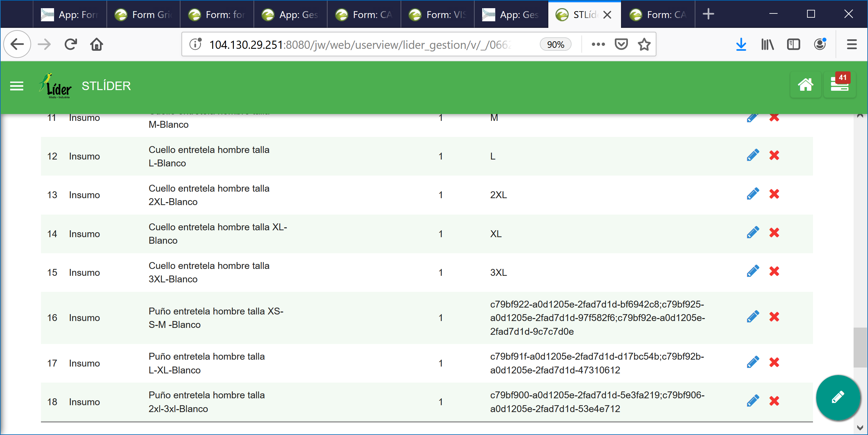The height and width of the screenshot is (435, 868).
Task: Edit row 12 Cuello talla L-Blanco
Action: click(x=752, y=155)
